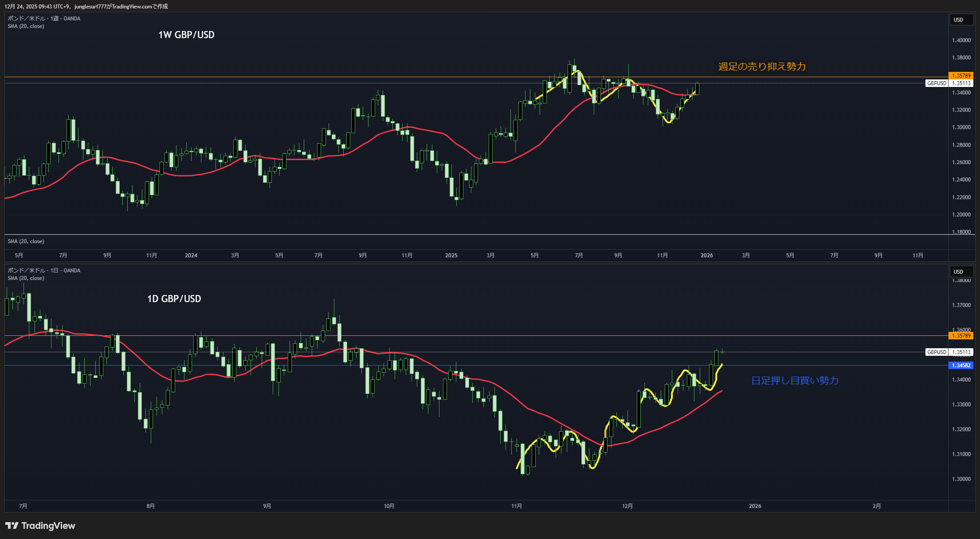Click orange 1.35789 price tag on weekly axis
The width and height of the screenshot is (980, 539).
point(960,76)
